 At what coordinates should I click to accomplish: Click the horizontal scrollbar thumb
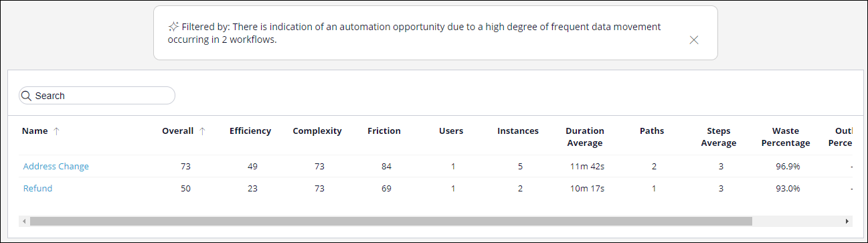click(391, 221)
